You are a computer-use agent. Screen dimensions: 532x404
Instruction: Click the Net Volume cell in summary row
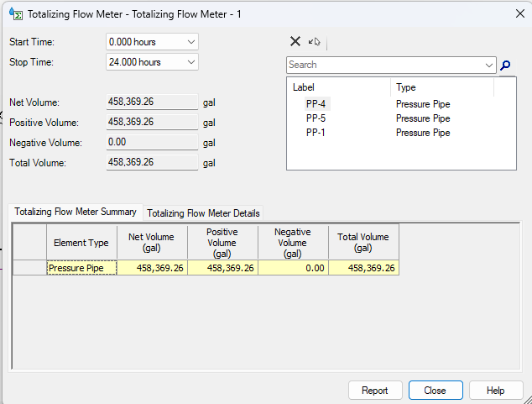pos(153,268)
